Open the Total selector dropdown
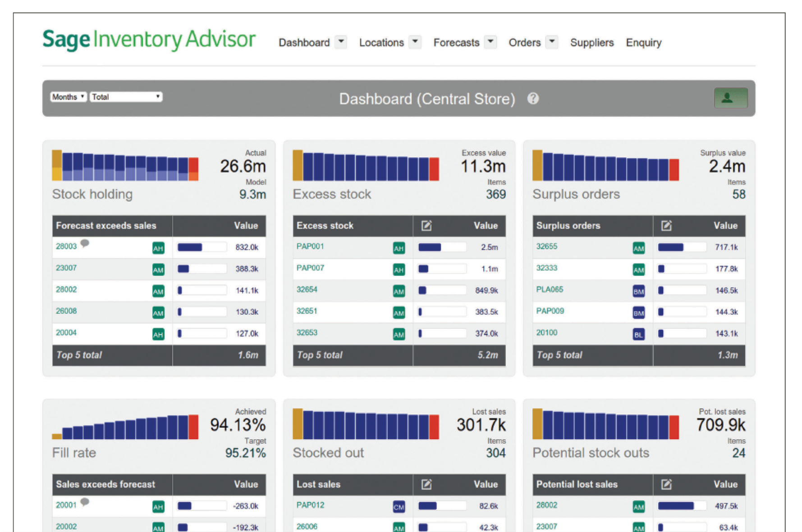The height and width of the screenshot is (532, 802). click(126, 97)
